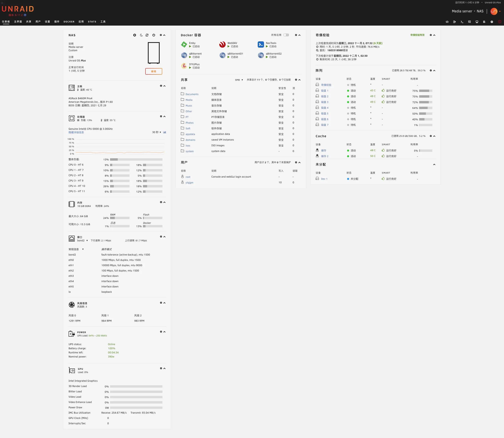Open the web terminal icon in header
Screen dimensions: 504x438
(x=462, y=22)
